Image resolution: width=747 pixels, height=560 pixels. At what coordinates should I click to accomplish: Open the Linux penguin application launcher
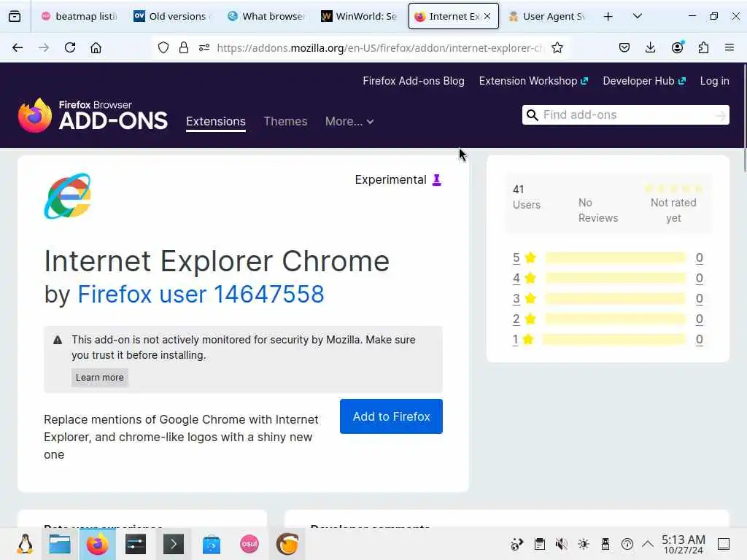click(x=25, y=544)
